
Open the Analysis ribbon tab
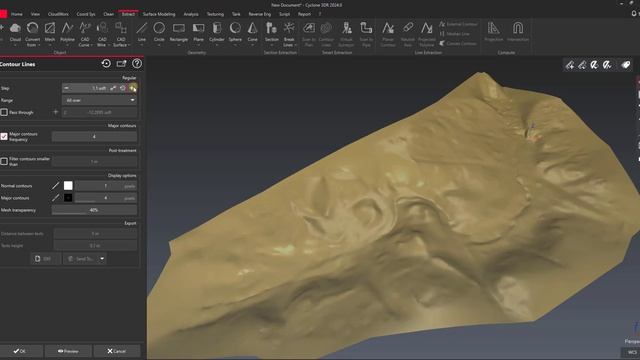191,14
